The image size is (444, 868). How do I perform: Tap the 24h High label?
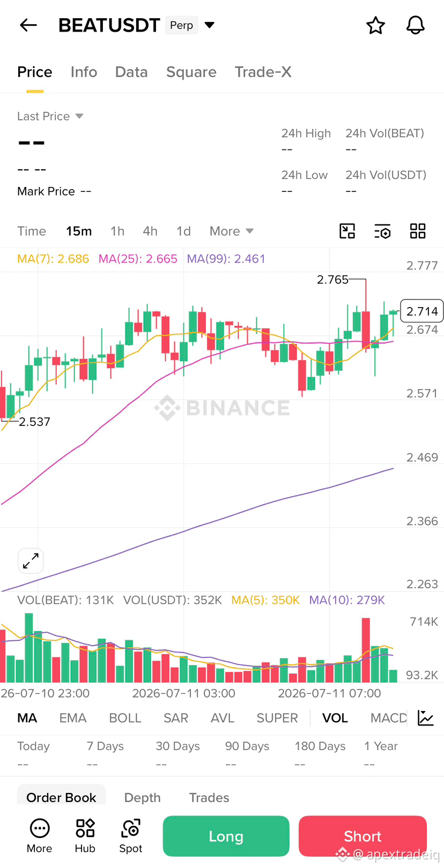pos(306,133)
